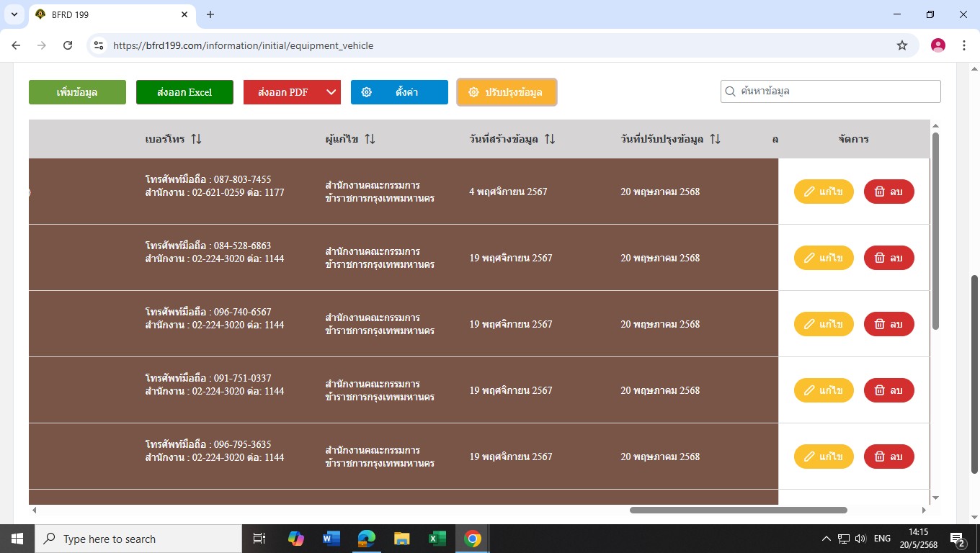
Task: Open Chrome three-dot menu
Action: point(964,45)
